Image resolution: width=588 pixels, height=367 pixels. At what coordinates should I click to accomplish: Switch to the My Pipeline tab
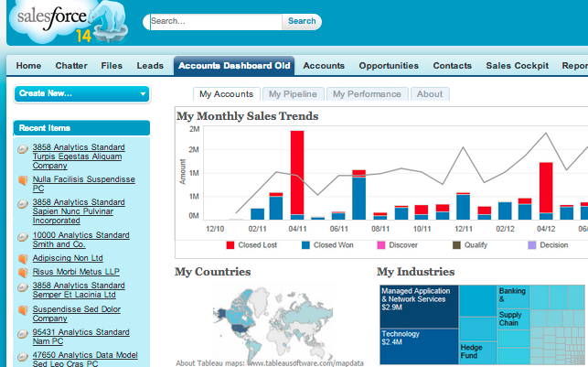pyautogui.click(x=289, y=93)
